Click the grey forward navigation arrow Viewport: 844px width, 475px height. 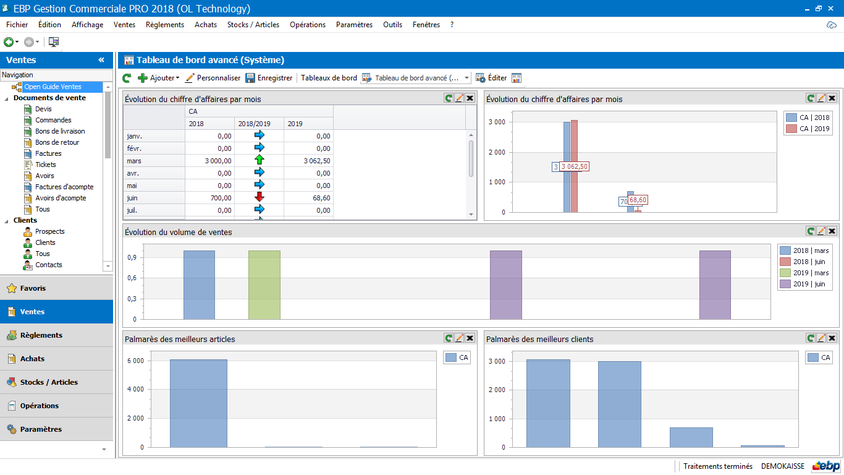point(29,42)
